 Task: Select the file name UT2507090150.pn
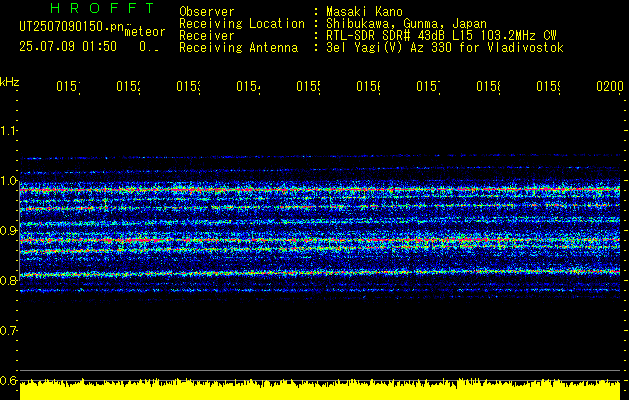(72, 26)
